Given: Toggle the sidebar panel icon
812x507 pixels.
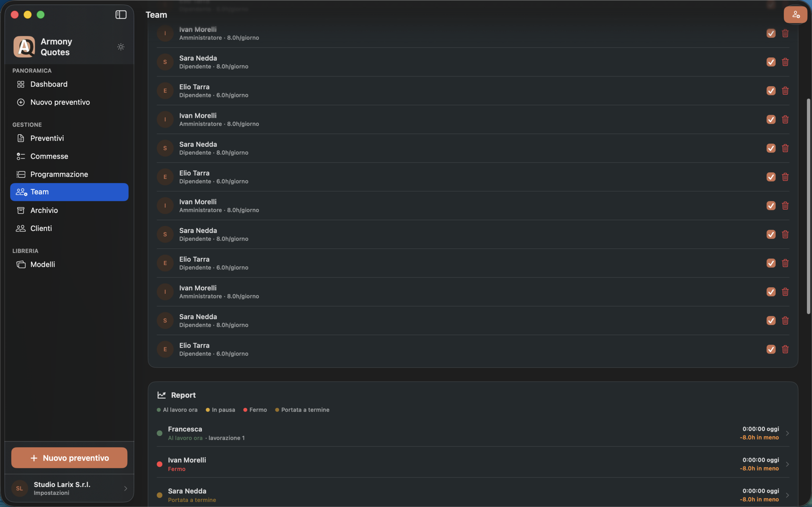Looking at the screenshot, I should pos(121,15).
